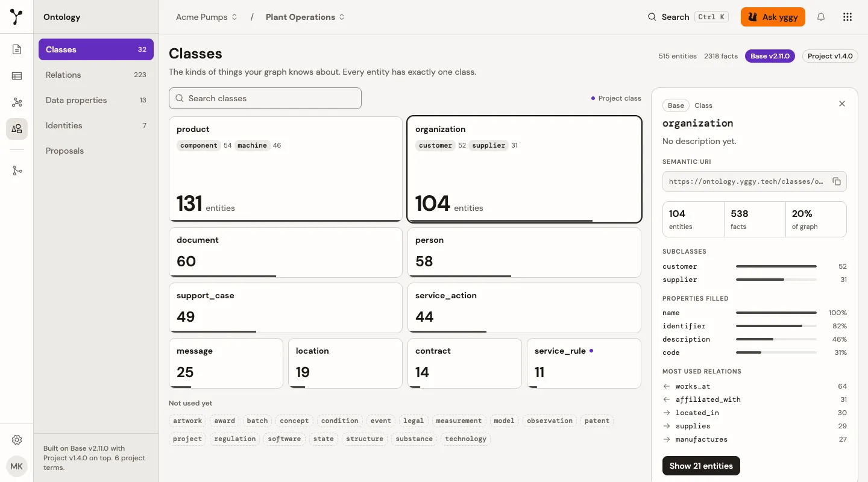868x482 pixels.
Task: Open the service_rule project class card
Action: [584, 363]
